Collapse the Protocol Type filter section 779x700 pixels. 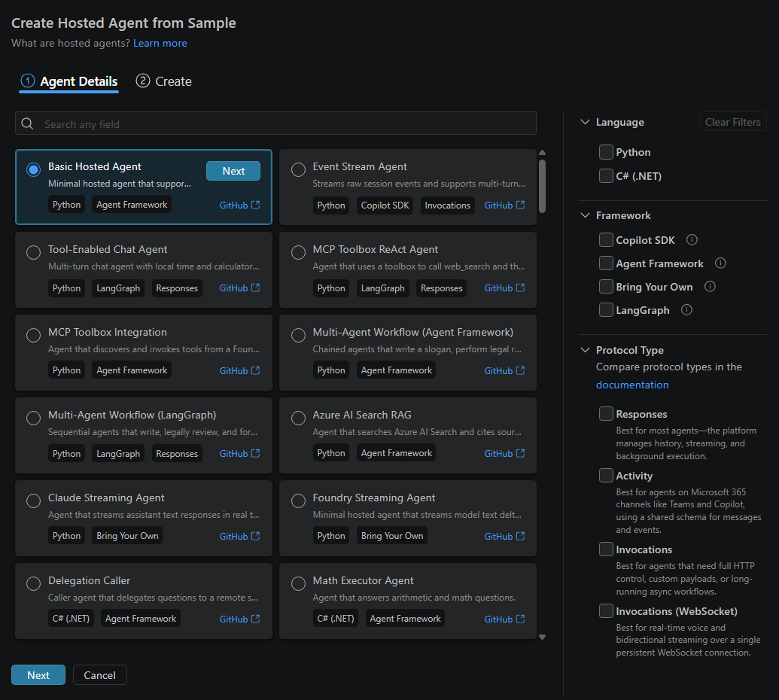click(x=586, y=350)
